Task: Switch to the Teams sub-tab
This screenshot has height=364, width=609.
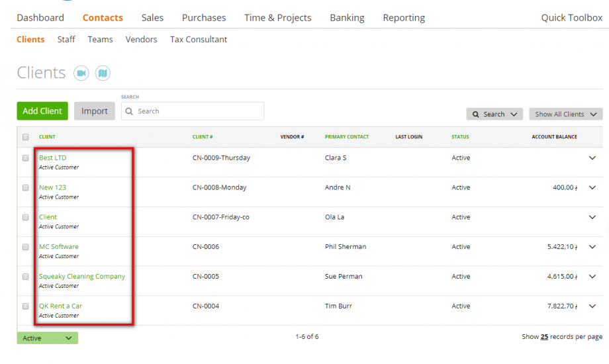Action: 100,40
